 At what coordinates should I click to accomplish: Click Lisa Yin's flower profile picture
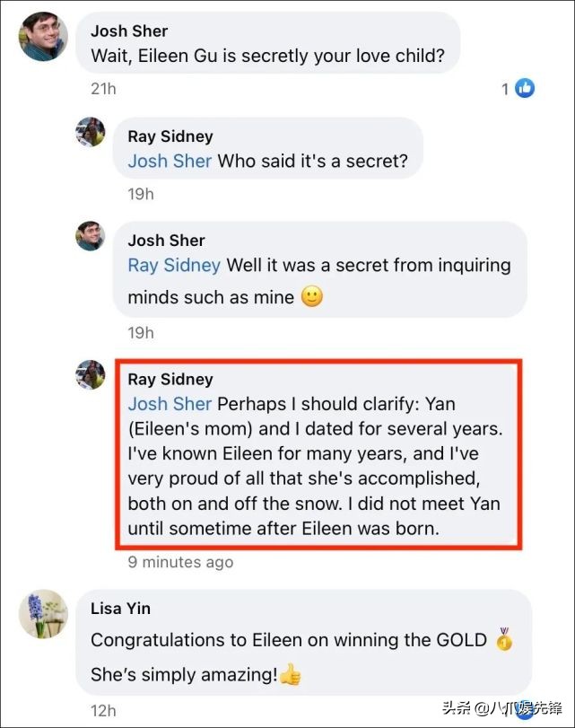coord(42,614)
